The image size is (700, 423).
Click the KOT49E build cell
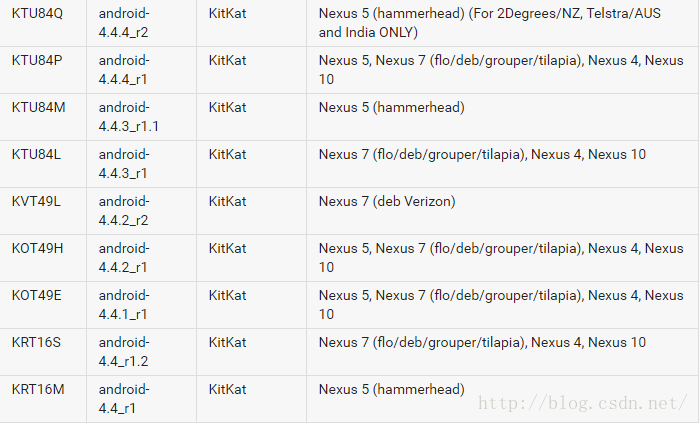pos(38,295)
